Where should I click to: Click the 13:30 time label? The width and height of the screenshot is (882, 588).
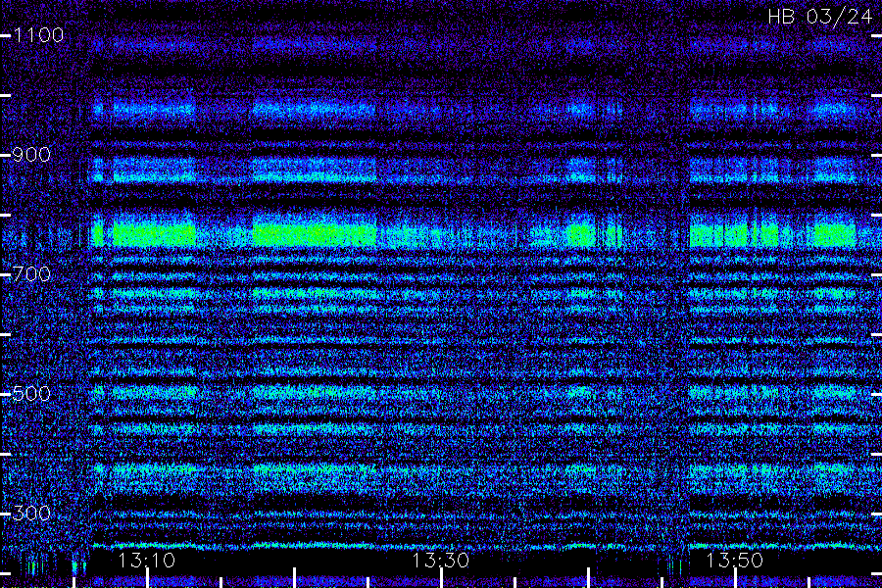coord(440,561)
